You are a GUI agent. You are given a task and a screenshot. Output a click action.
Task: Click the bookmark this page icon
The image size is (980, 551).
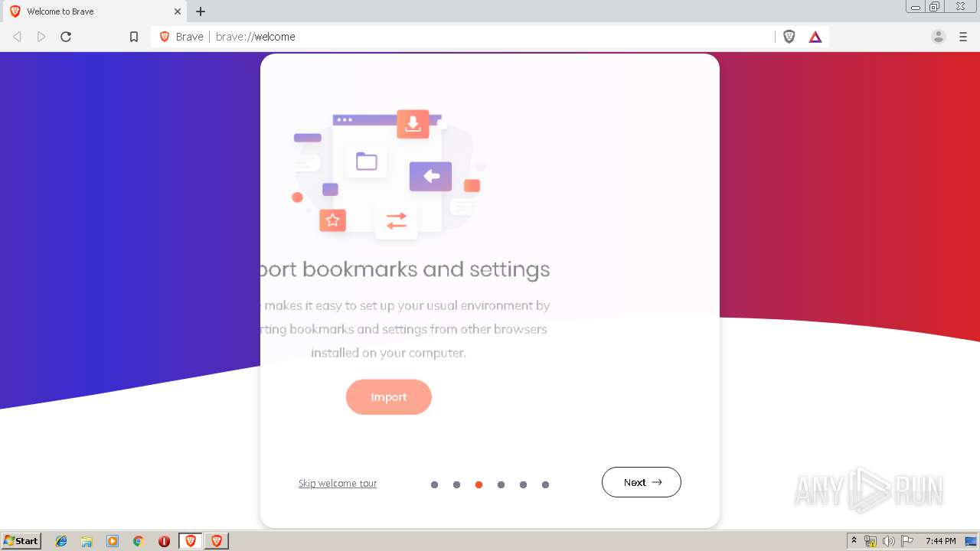click(x=134, y=37)
